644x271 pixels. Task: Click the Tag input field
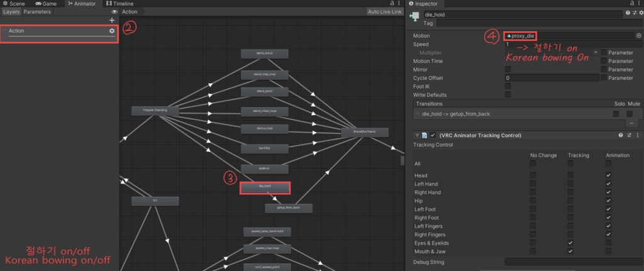pos(539,23)
